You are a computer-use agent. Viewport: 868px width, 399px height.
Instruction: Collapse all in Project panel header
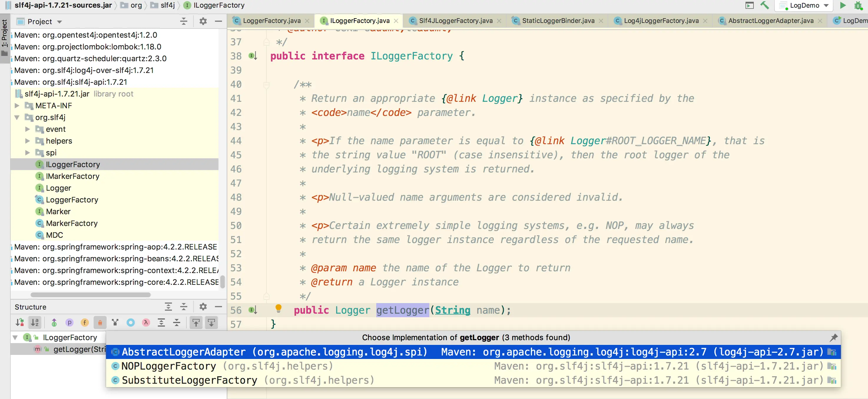(184, 21)
